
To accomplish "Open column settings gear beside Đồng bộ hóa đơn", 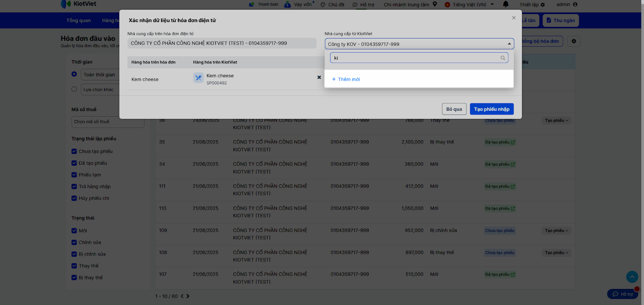I will pos(574,41).
